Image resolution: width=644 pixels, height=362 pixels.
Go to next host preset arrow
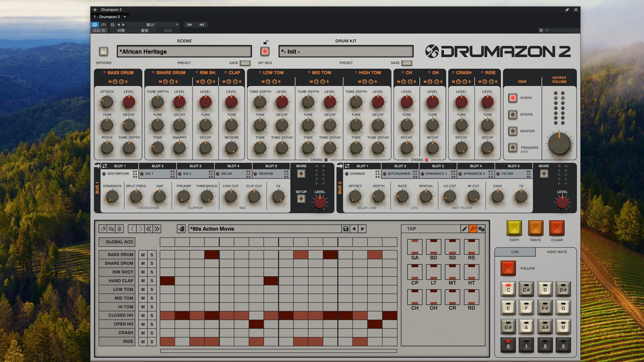pos(123,24)
